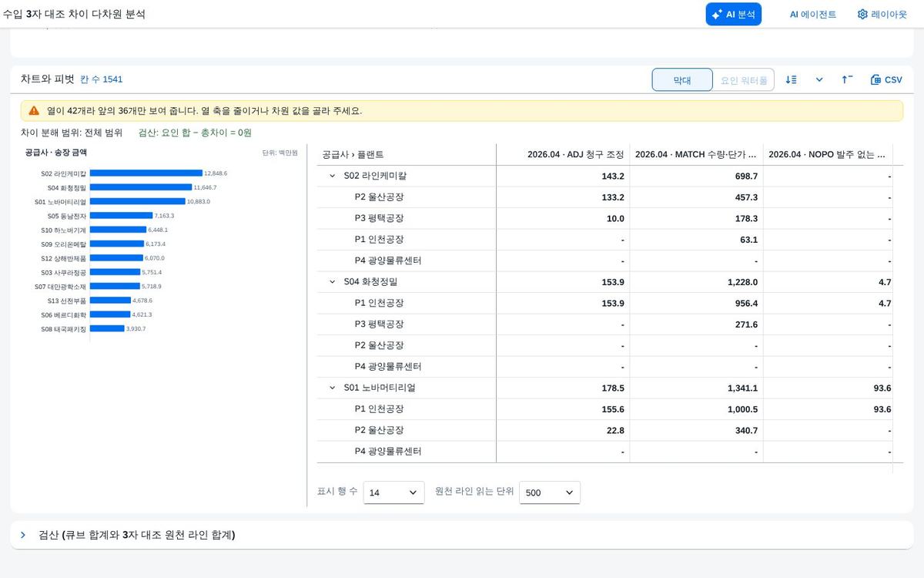
Task: Export the pivot as CSV
Action: tap(886, 79)
